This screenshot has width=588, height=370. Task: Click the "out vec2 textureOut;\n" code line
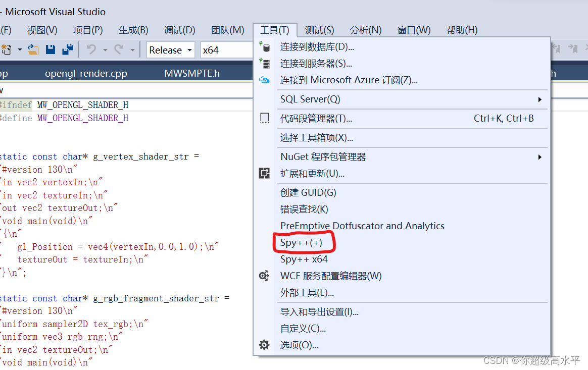59,208
